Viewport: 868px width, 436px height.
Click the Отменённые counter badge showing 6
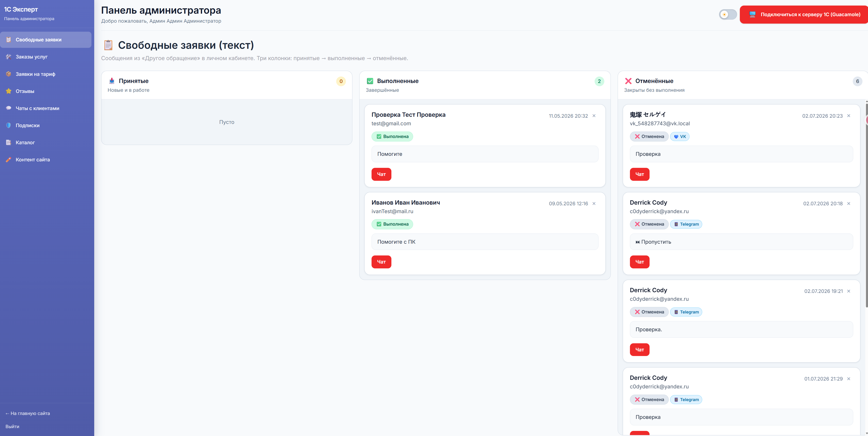[858, 81]
